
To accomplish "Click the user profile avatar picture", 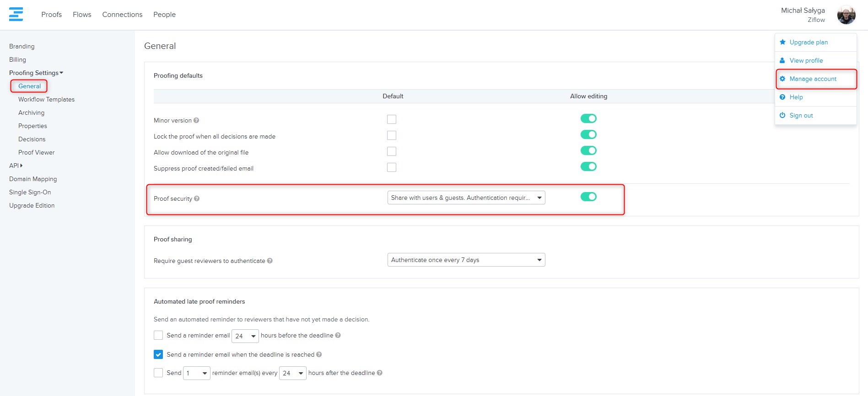I will pyautogui.click(x=846, y=15).
